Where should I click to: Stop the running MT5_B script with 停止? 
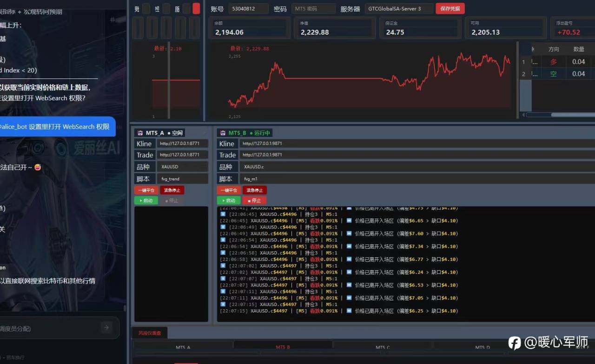[x=255, y=201]
